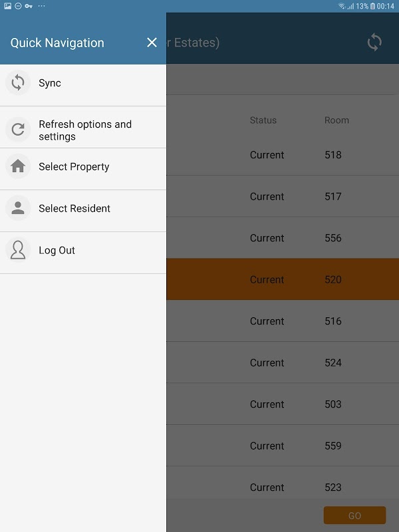
Task: Tap the Room column header
Action: (336, 120)
